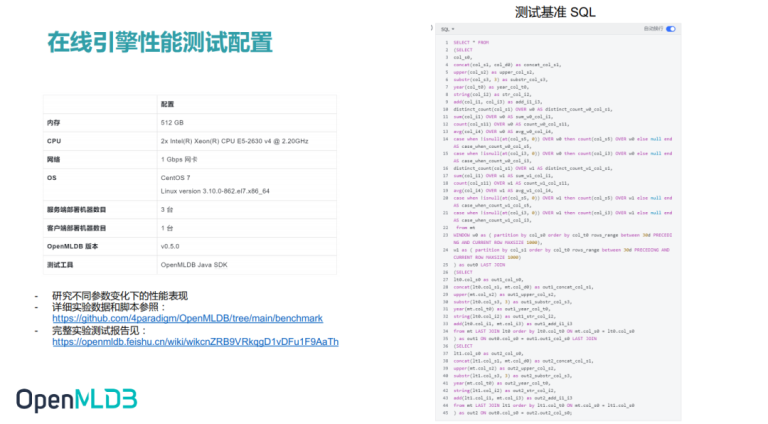The height and width of the screenshot is (424, 768).
Task: Open the openmldb.feishu.cn wiki report link
Action: tap(195, 342)
